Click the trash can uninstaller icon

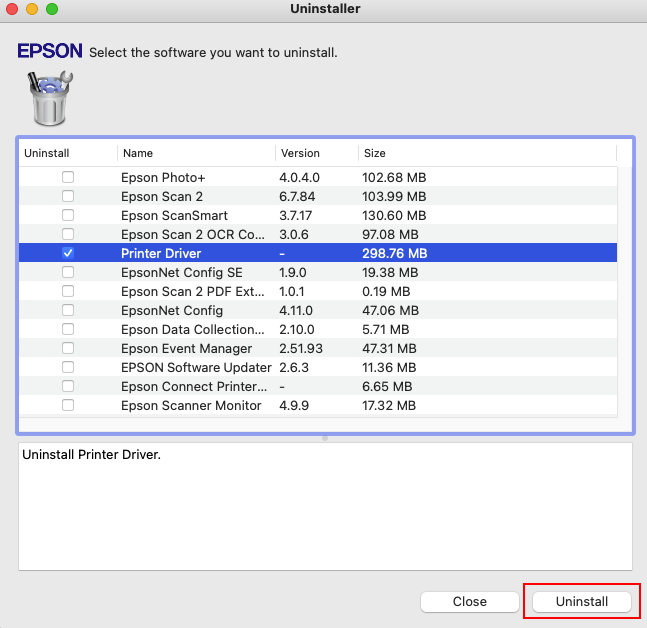click(50, 98)
